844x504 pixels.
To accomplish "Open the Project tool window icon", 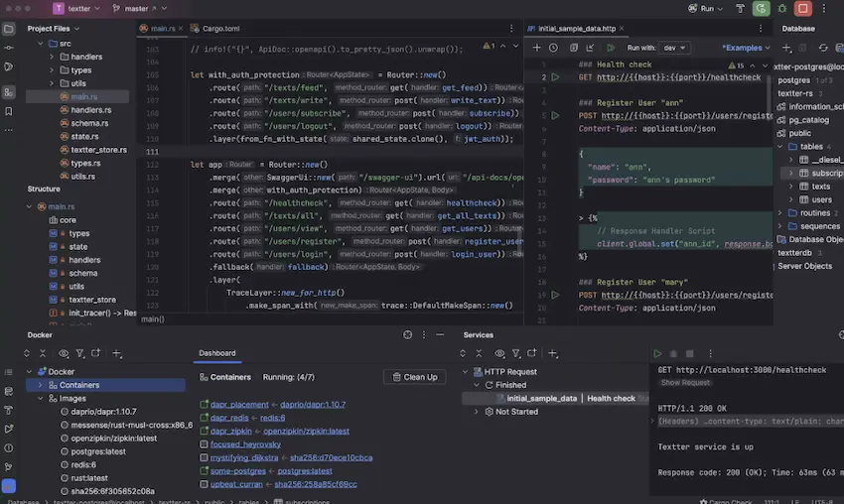I will 9,29.
